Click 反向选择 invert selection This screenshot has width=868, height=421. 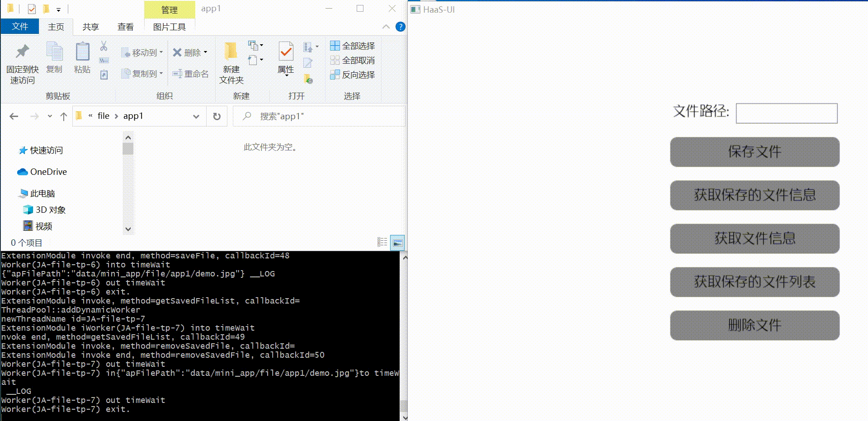point(353,75)
